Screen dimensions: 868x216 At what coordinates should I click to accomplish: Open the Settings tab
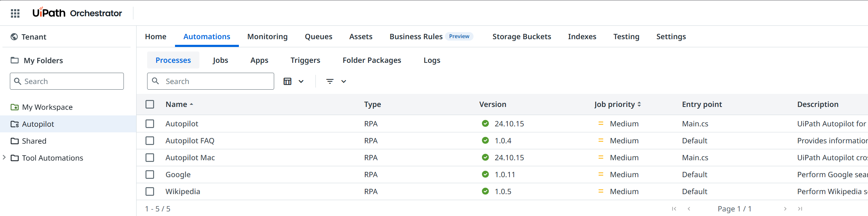pos(671,36)
